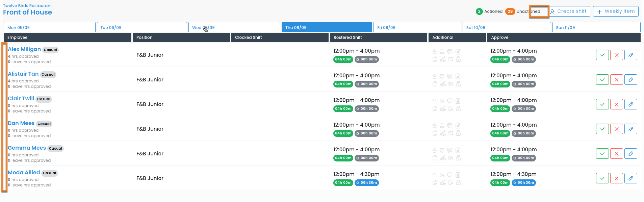This screenshot has height=202, width=644.
Task: Click image icon in Moda Allied's row
Action: 442,175
